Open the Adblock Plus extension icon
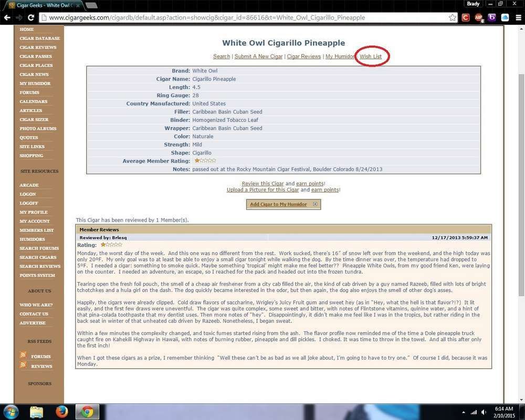Image resolution: width=525 pixels, height=420 pixels. pos(479,17)
